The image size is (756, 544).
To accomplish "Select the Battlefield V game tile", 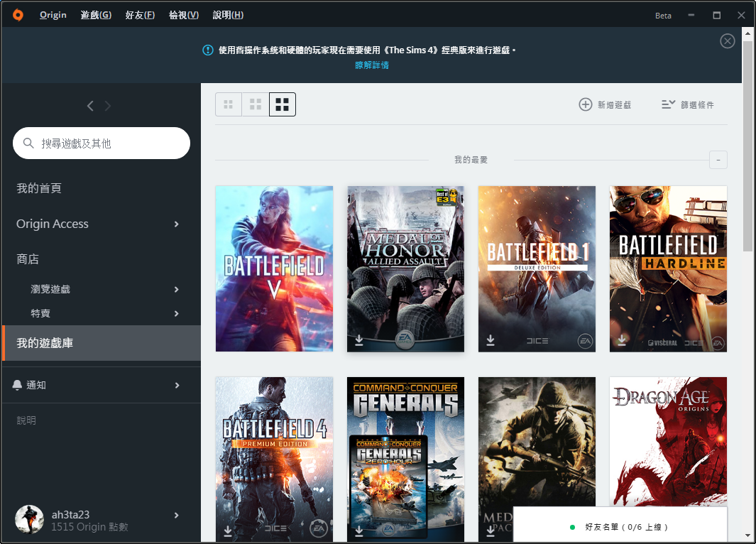I will click(274, 268).
